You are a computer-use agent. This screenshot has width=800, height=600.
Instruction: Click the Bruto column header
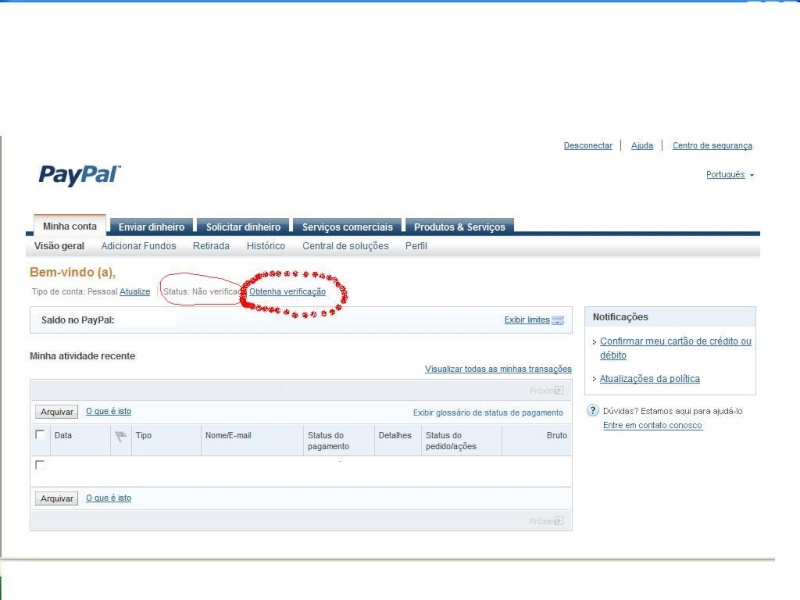tap(557, 435)
